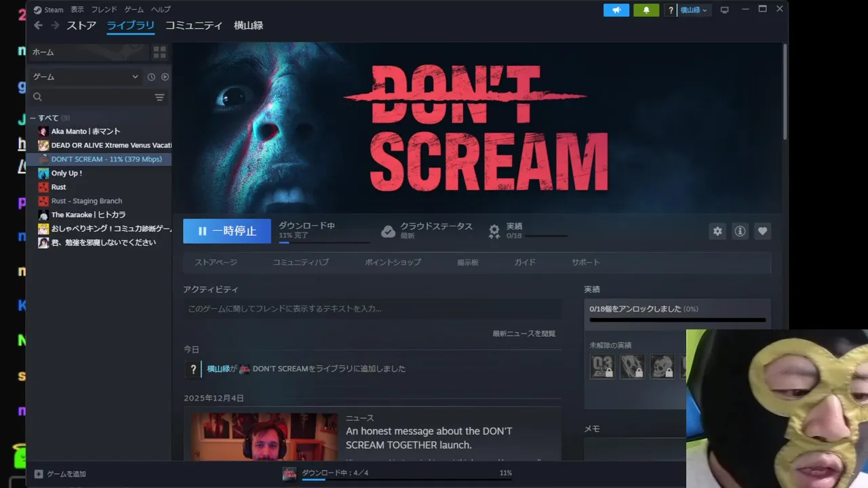This screenshot has width=868, height=488.
Task: Click the activity text input field
Action: [372, 308]
